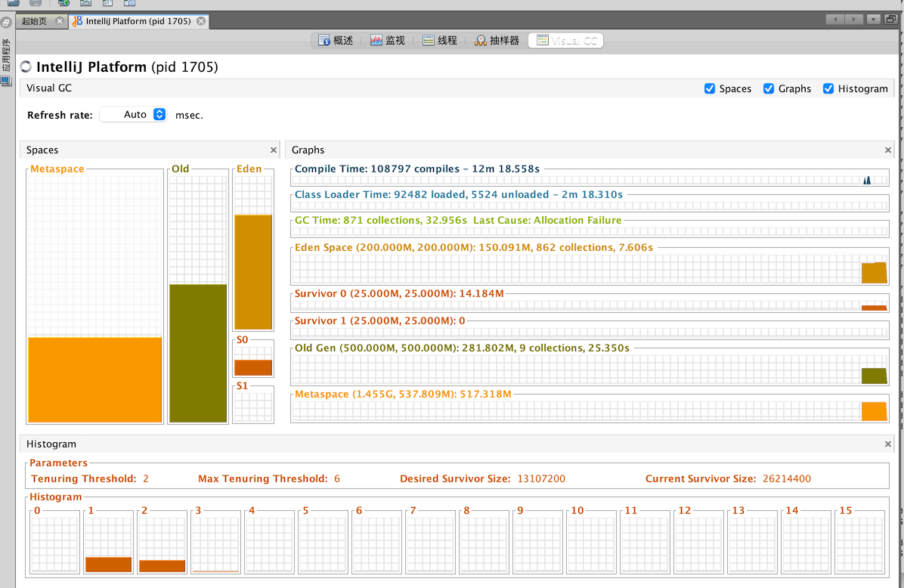Close the 起始页 tab
The width and height of the screenshot is (904, 588).
coord(60,21)
